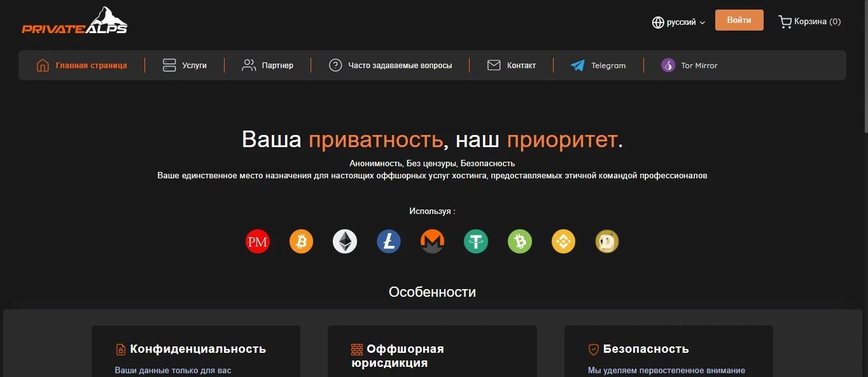The height and width of the screenshot is (377, 868).
Task: Click the home icon in the navbar
Action: [x=43, y=65]
